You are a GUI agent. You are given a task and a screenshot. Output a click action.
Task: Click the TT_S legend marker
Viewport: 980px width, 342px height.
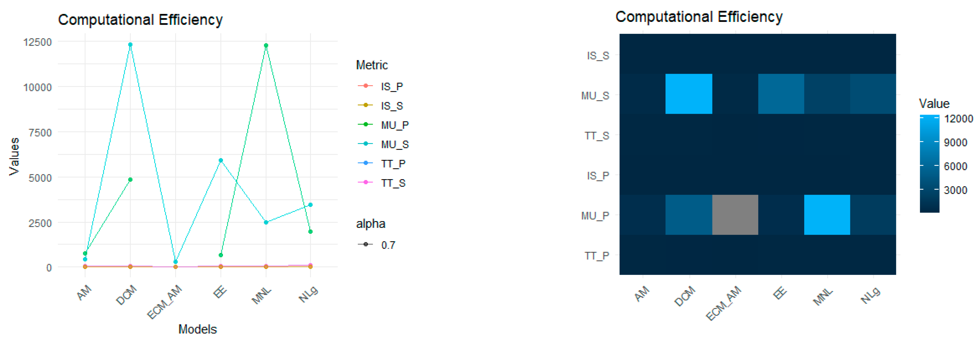point(365,182)
